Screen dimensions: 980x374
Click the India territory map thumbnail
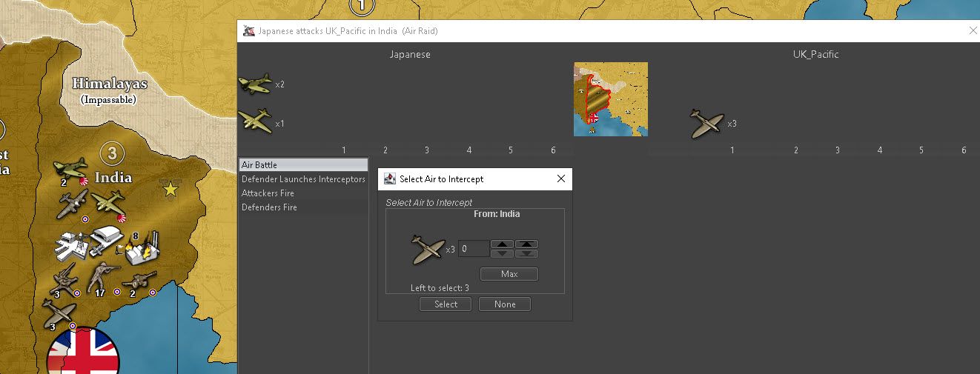(610, 99)
